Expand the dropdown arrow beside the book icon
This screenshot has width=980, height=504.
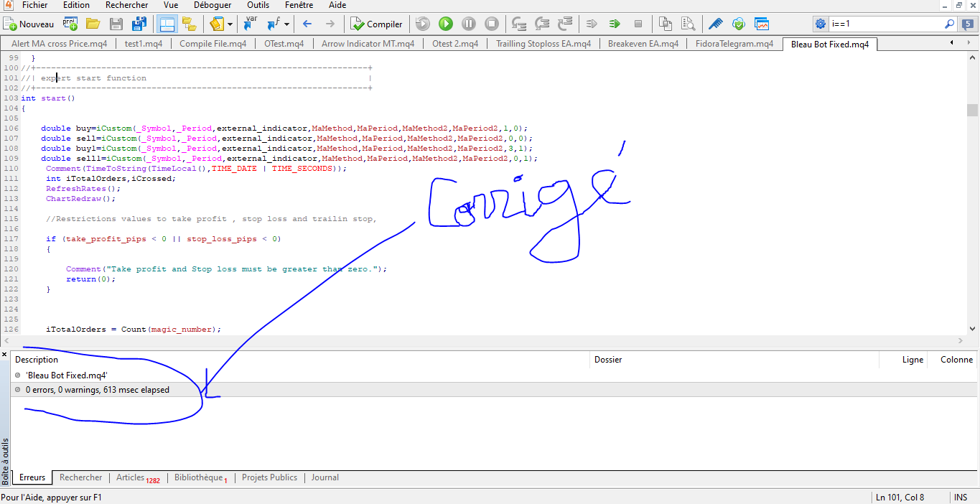[230, 24]
